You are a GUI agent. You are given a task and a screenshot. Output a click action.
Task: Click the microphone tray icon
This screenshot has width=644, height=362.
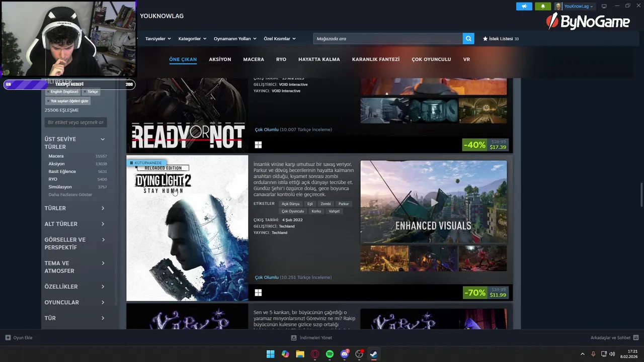593,354
